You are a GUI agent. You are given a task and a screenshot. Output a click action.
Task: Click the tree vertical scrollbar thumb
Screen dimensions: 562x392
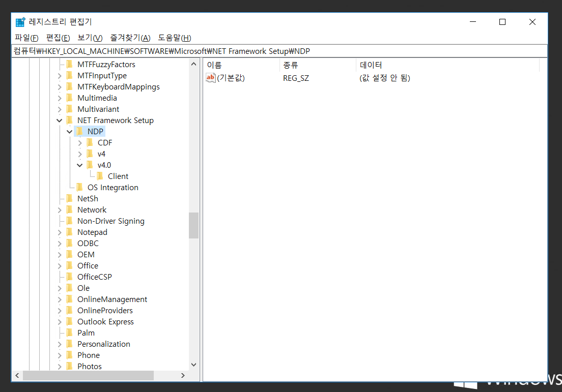tap(193, 226)
